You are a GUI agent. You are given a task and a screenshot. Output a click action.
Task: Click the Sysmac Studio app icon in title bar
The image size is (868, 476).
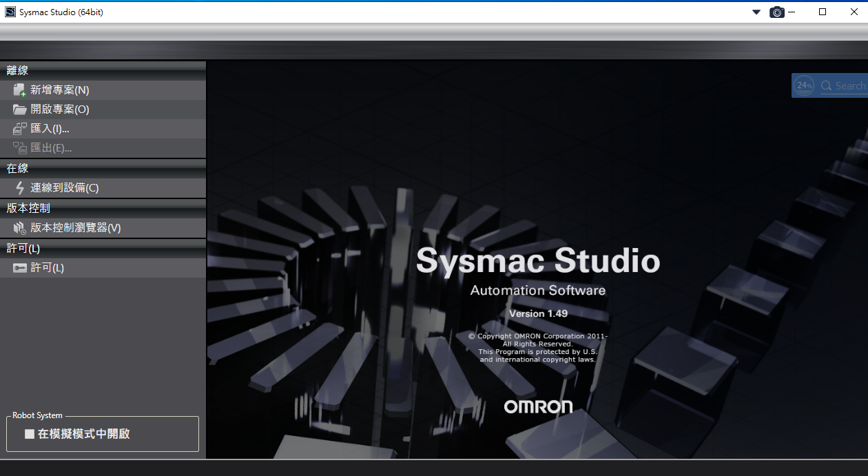click(10, 12)
